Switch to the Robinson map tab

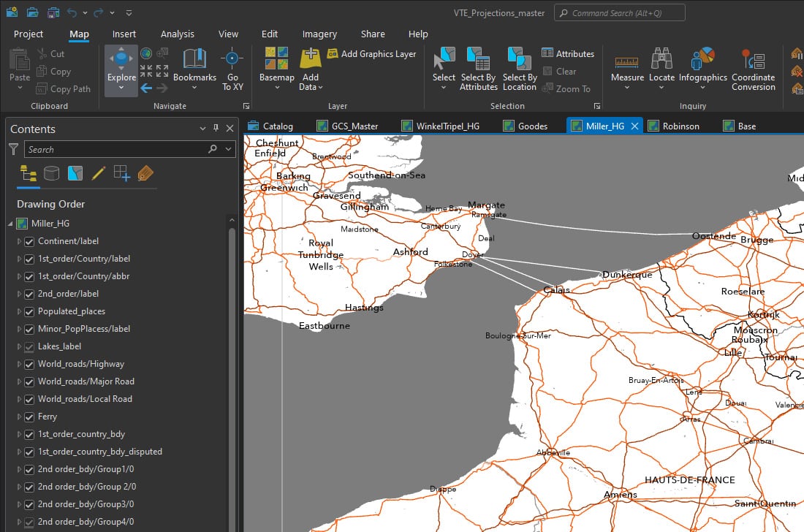coord(680,126)
